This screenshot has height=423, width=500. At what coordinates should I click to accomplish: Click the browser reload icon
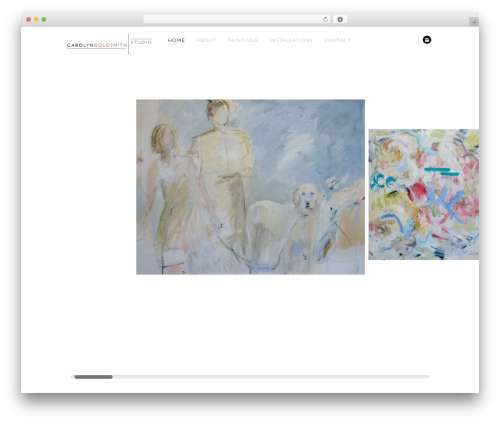325,19
